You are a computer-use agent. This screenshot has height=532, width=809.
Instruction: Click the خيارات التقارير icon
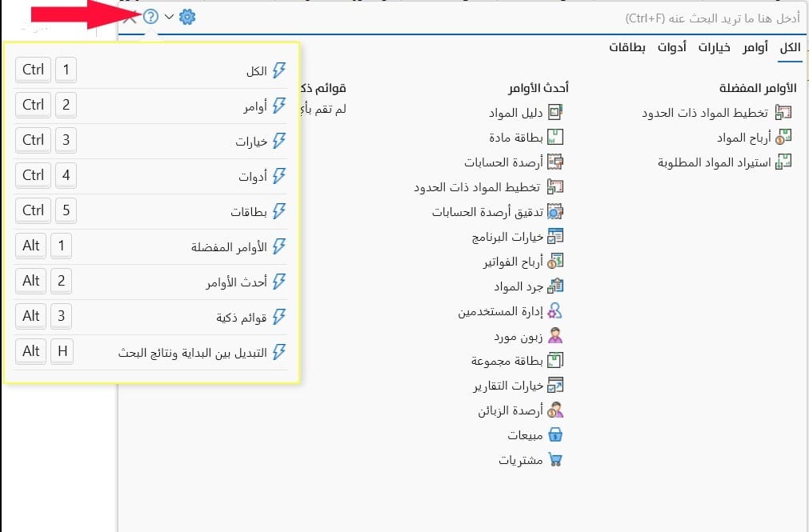tap(555, 385)
